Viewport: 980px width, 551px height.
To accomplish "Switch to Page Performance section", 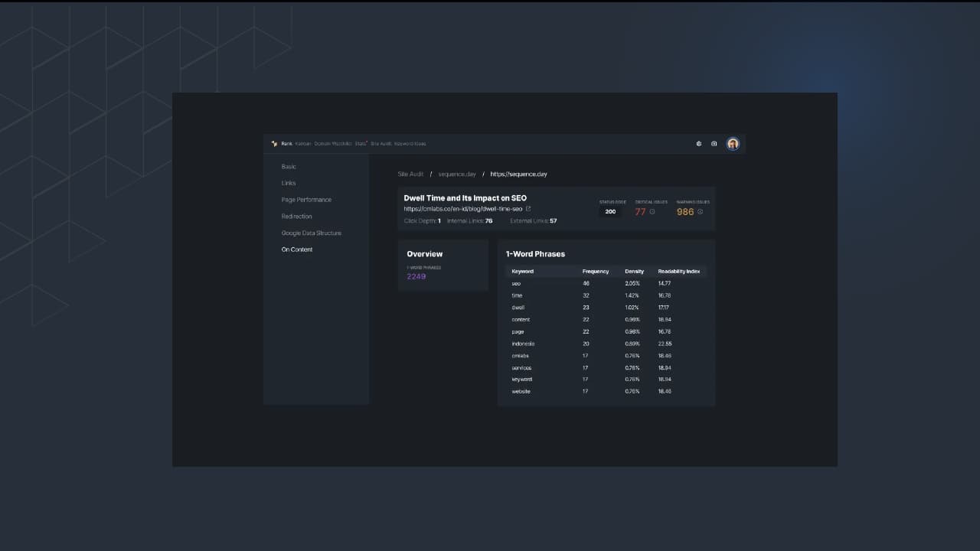I will tap(306, 200).
